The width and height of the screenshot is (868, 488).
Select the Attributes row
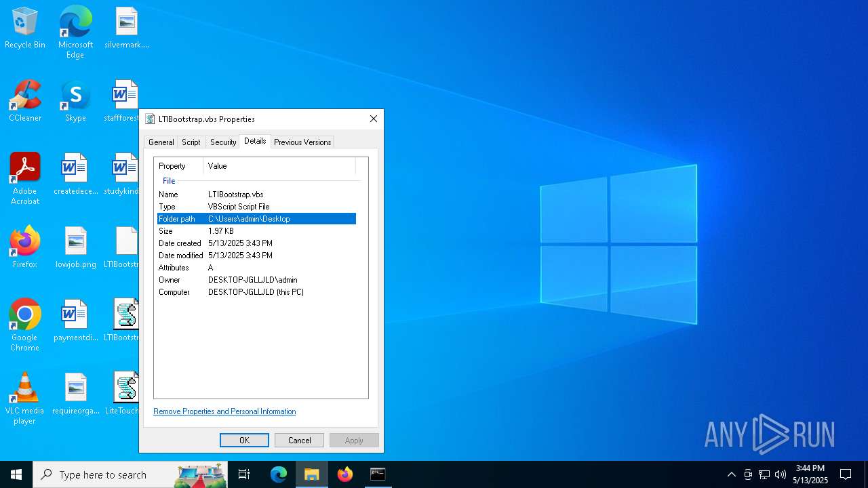(x=256, y=268)
